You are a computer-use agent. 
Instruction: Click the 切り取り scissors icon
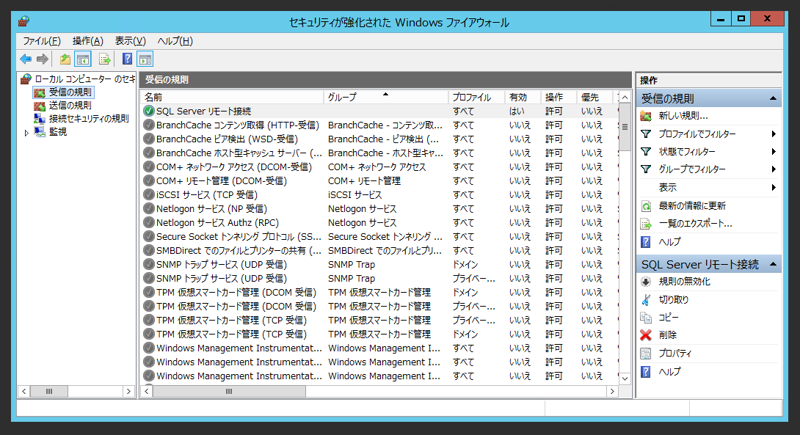pos(646,300)
